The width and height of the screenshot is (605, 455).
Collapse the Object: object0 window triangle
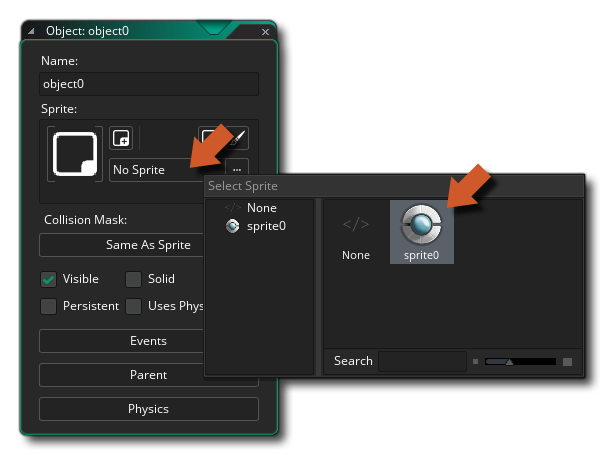click(x=31, y=31)
